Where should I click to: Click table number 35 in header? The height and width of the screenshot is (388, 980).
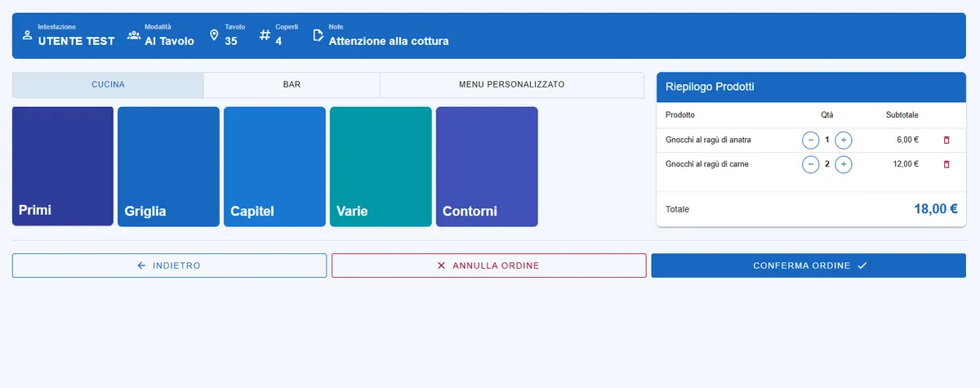231,41
